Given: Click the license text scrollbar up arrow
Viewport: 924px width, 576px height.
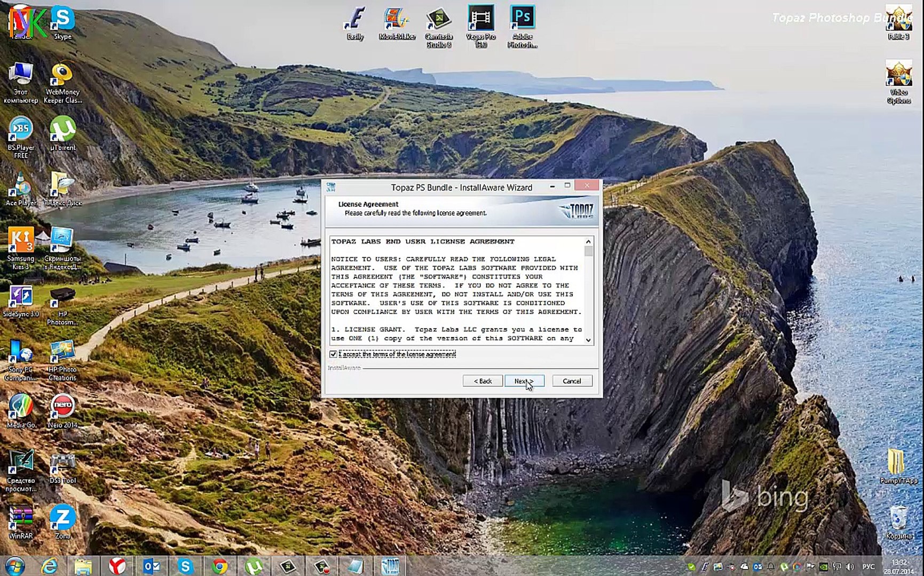Looking at the screenshot, I should click(x=588, y=242).
